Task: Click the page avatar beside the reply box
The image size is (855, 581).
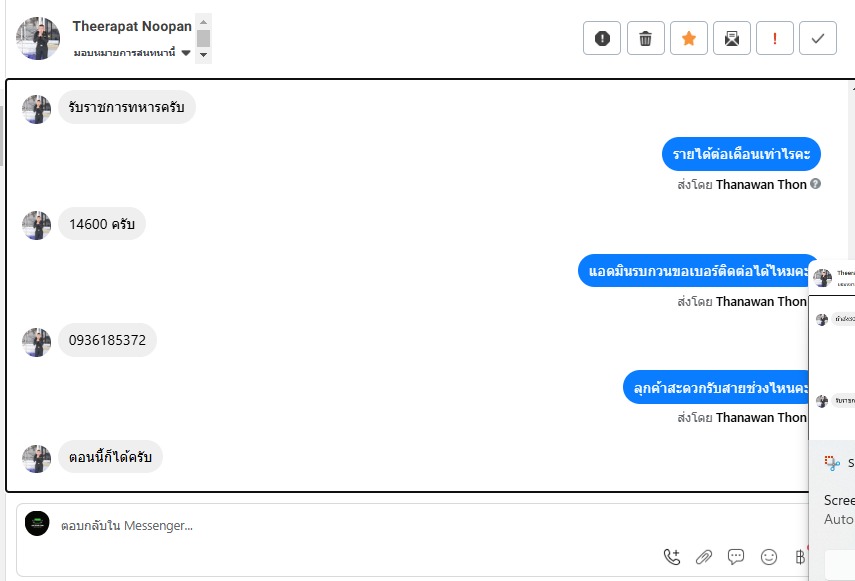Action: [37, 524]
